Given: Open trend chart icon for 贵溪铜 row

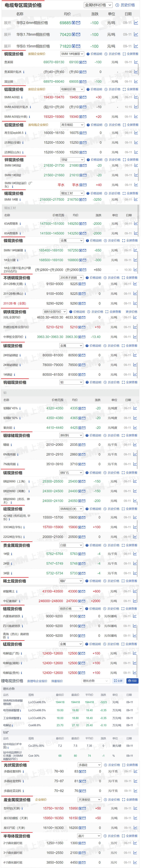Looking at the screenshot, I should [136, 62].
